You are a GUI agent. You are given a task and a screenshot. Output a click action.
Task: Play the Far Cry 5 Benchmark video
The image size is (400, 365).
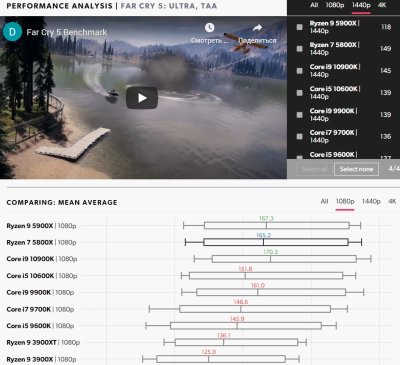point(142,98)
